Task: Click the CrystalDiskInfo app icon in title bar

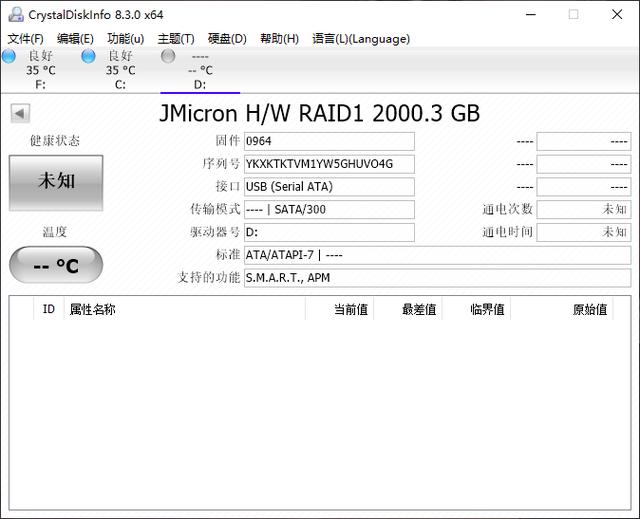Action: tap(16, 15)
